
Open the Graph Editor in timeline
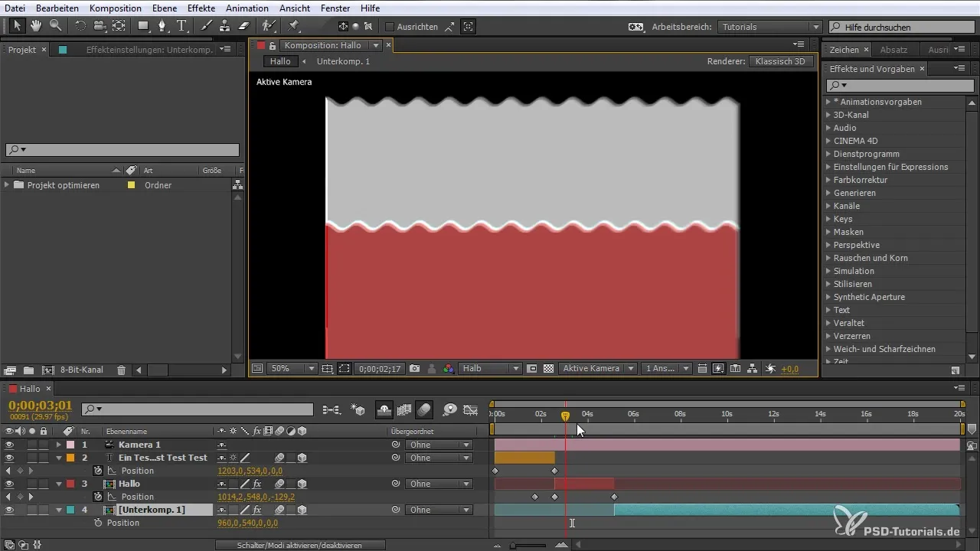(x=470, y=409)
